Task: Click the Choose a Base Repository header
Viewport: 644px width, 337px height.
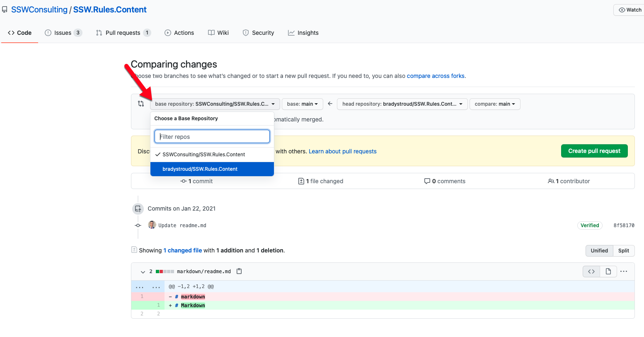Action: pos(186,119)
